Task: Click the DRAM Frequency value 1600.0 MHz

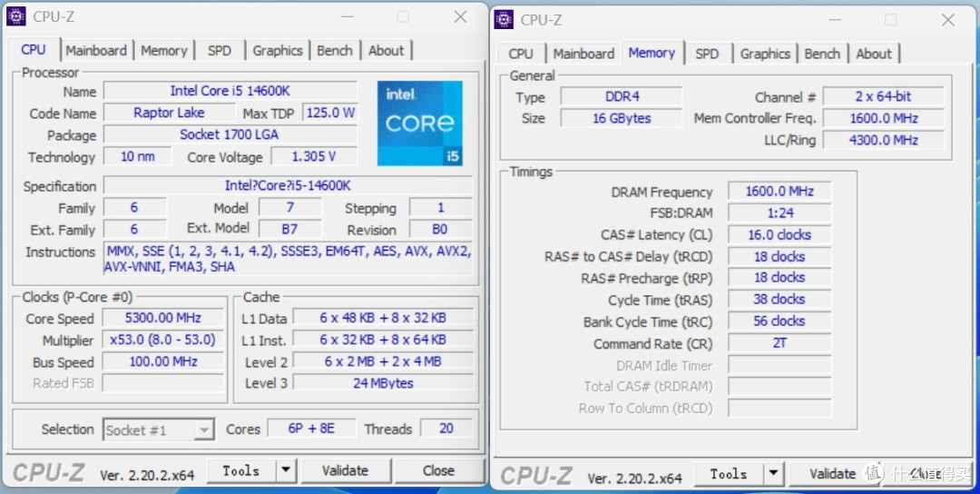Action: tap(779, 192)
